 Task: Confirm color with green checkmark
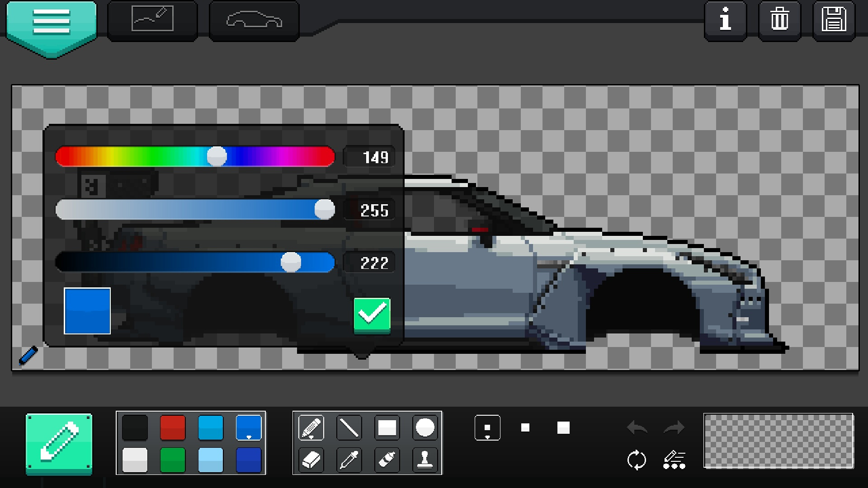pyautogui.click(x=372, y=315)
